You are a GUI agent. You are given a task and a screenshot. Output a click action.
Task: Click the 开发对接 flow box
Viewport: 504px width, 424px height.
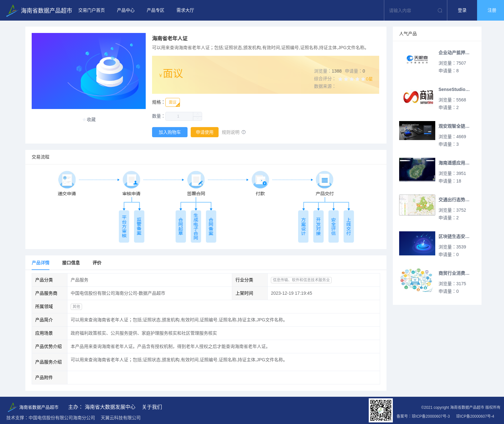click(x=318, y=226)
